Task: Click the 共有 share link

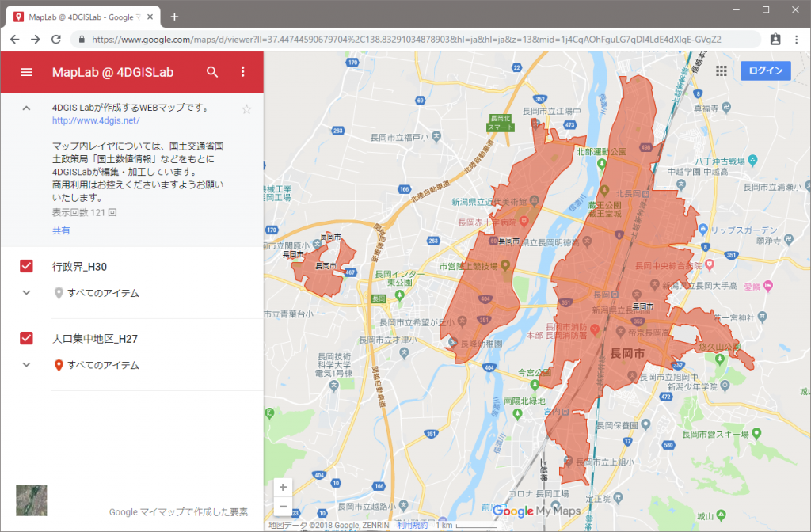Action: (61, 230)
